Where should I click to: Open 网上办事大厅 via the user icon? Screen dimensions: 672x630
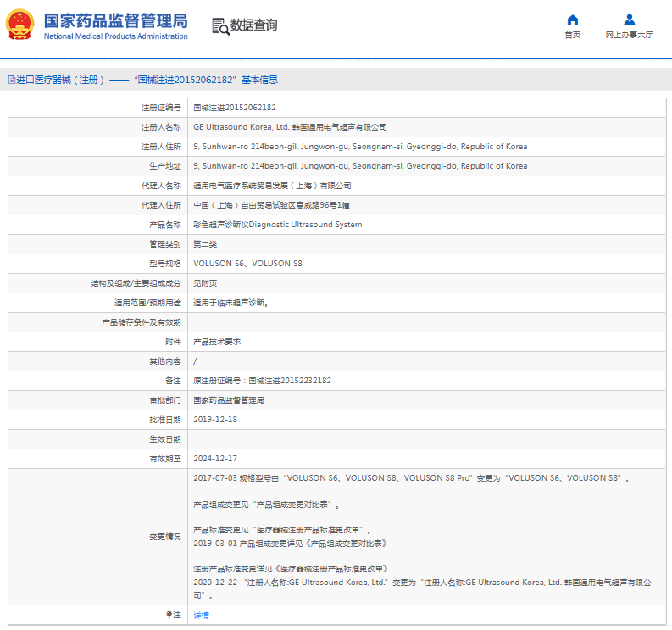629,20
